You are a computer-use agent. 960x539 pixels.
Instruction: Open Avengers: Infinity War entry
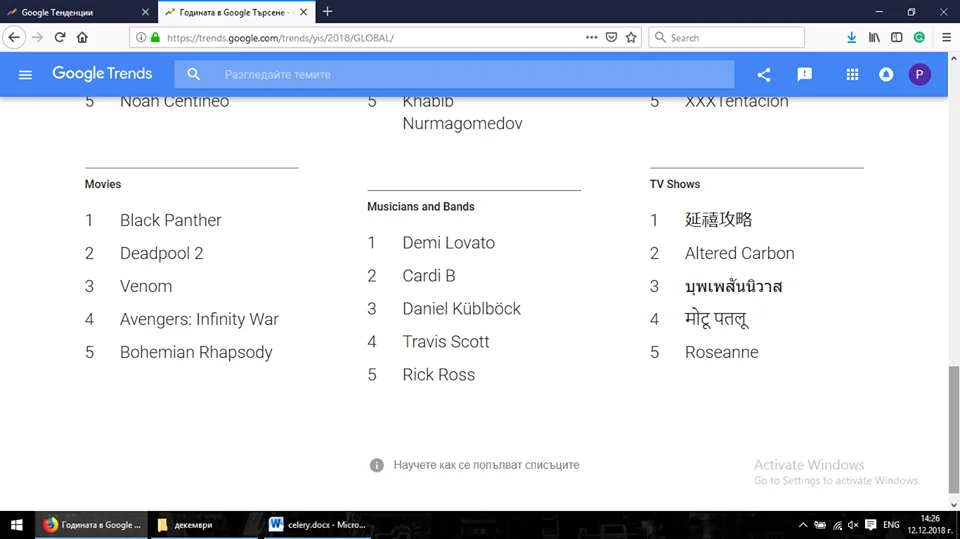(x=199, y=319)
